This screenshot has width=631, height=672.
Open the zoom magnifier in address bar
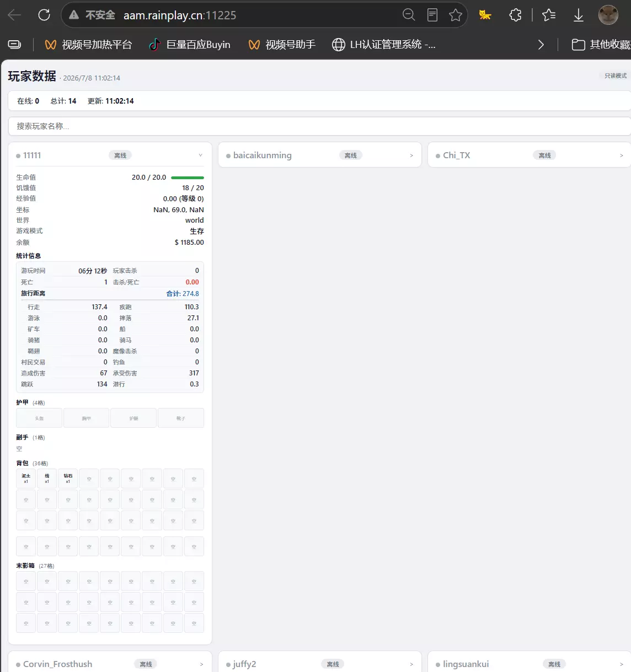click(409, 15)
